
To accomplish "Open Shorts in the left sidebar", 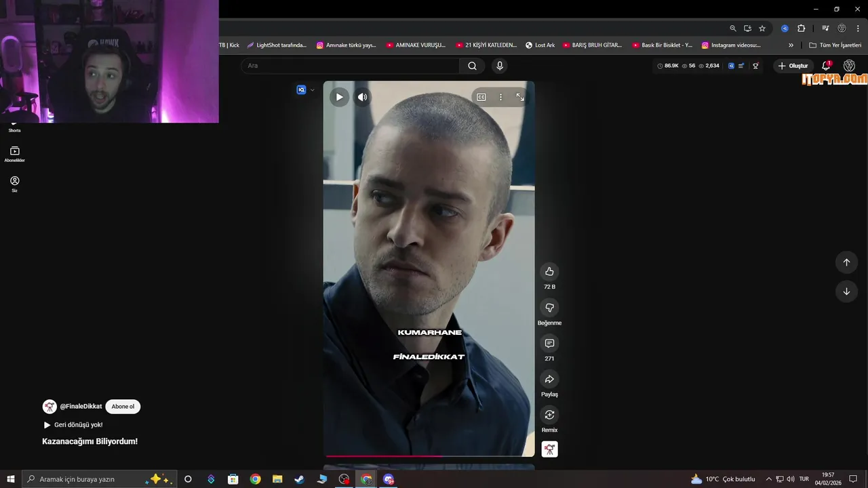I will [x=14, y=127].
